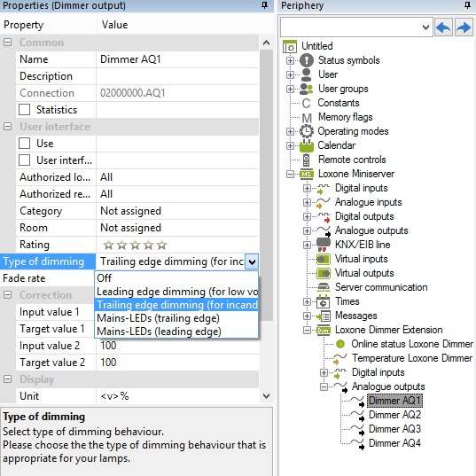Click the forward arrow in Periphery panel
The width and height of the screenshot is (476, 476).
click(464, 27)
